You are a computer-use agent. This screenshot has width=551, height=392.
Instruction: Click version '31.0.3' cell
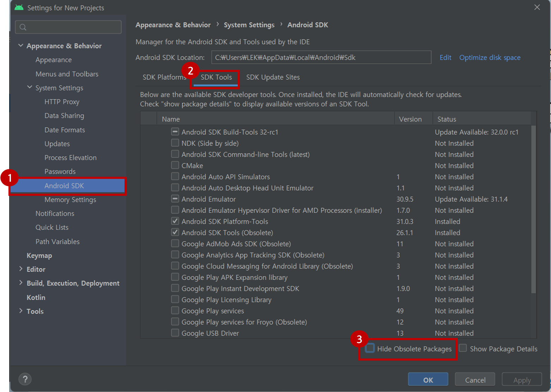[405, 221]
